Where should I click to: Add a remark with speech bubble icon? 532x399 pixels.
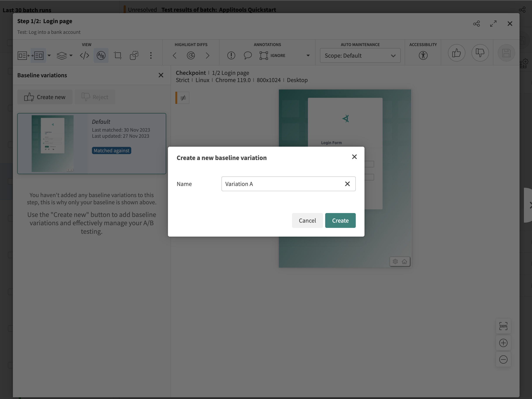247,55
